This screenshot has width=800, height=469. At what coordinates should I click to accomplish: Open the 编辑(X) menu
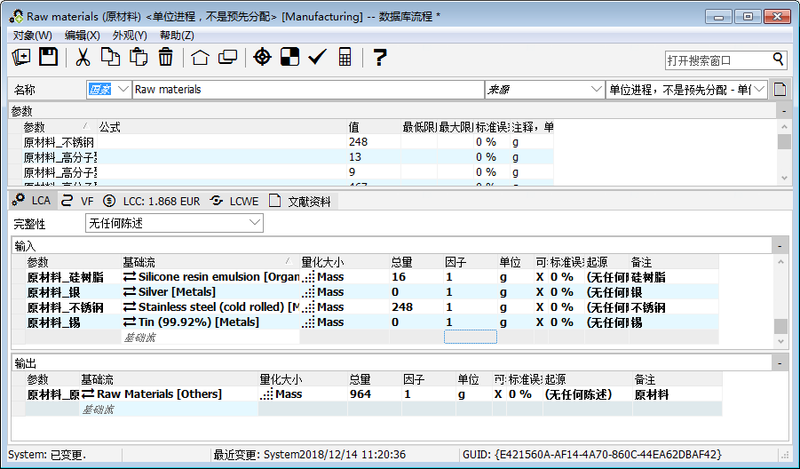[81, 35]
